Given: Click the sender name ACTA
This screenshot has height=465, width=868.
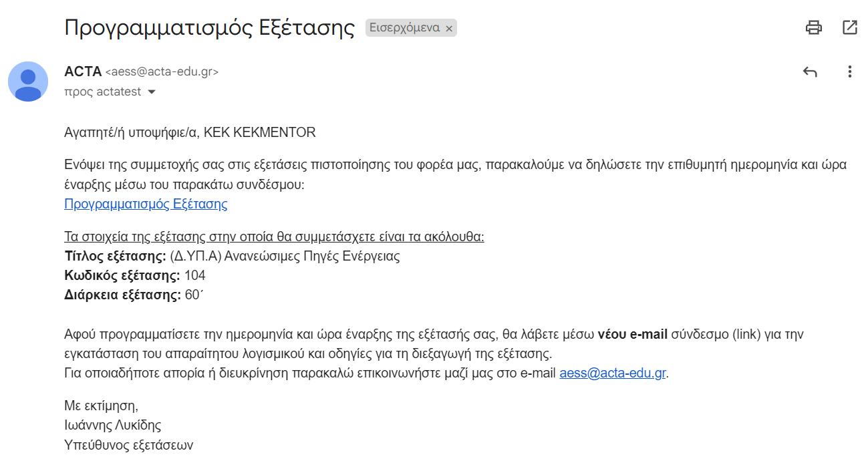Looking at the screenshot, I should coord(83,71).
